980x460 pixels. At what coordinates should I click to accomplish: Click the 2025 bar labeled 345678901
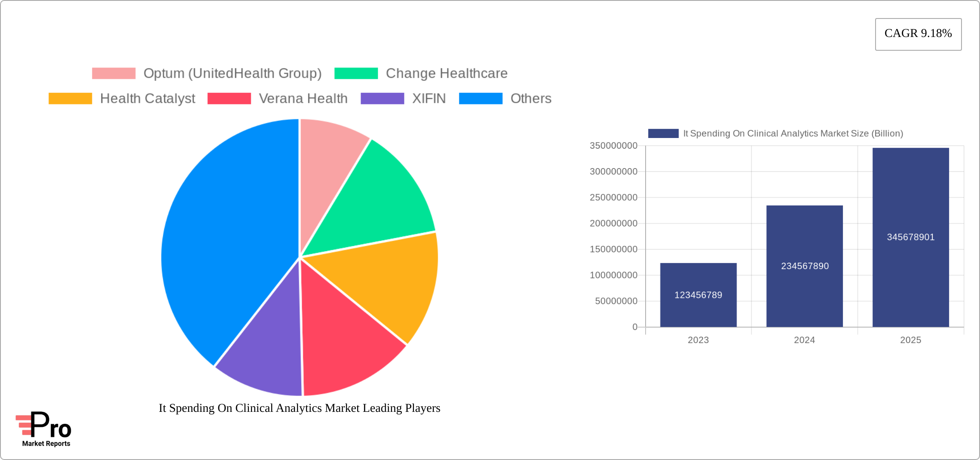pyautogui.click(x=910, y=237)
